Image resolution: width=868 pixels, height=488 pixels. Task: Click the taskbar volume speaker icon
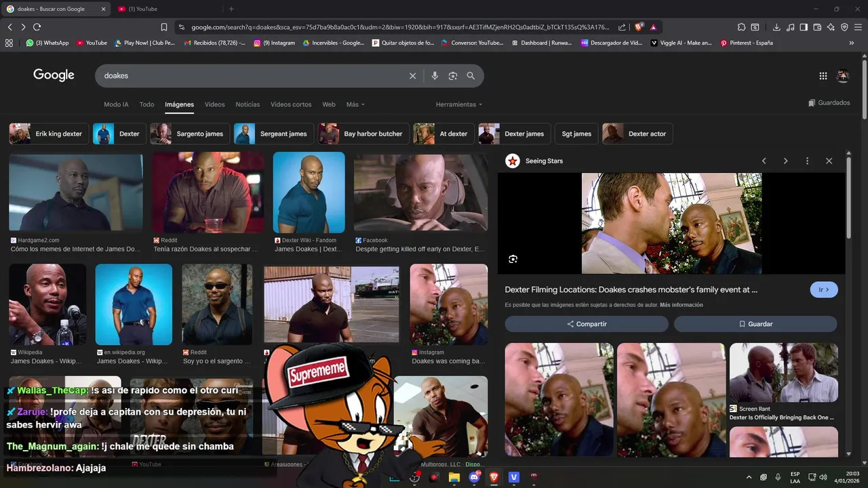[823, 477]
